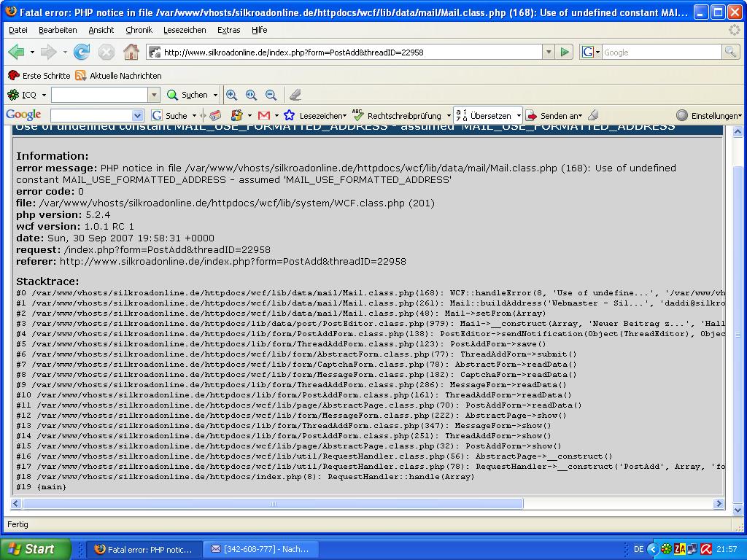Click the Windows Start button

(35, 549)
